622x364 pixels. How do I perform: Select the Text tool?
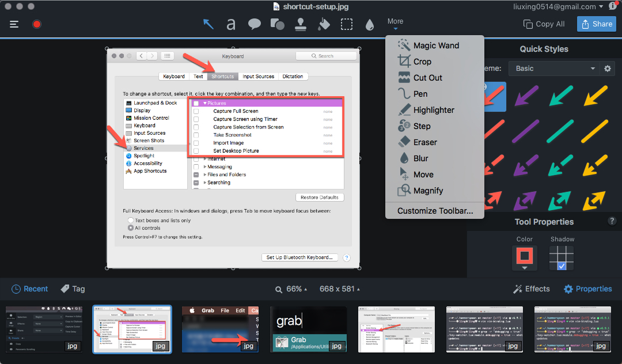231,24
